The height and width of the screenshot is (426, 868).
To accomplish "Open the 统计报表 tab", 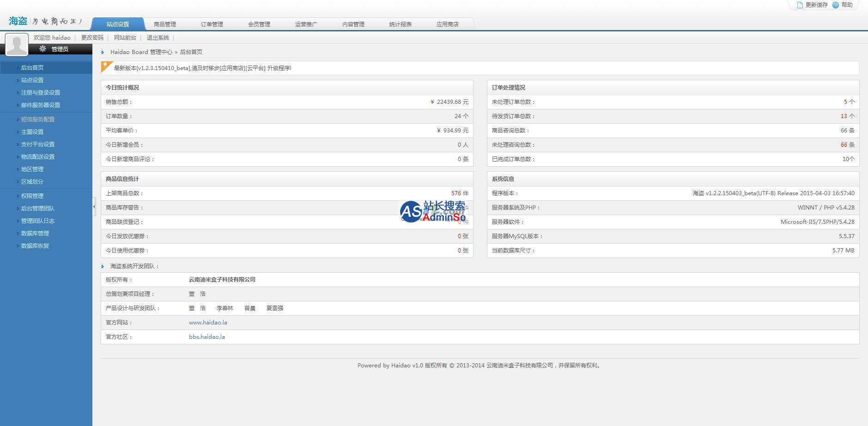I will click(x=401, y=24).
